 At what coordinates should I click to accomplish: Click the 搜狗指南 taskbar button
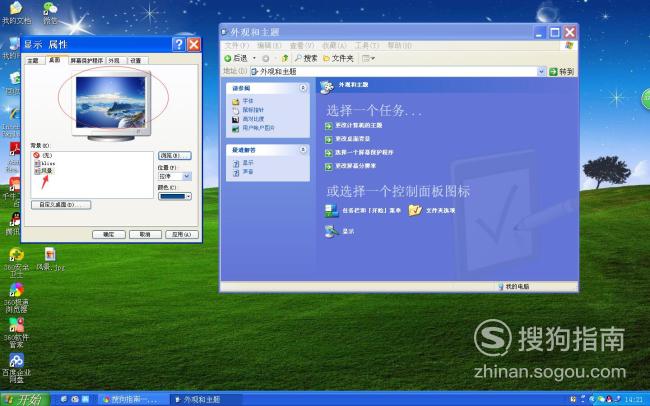point(133,400)
